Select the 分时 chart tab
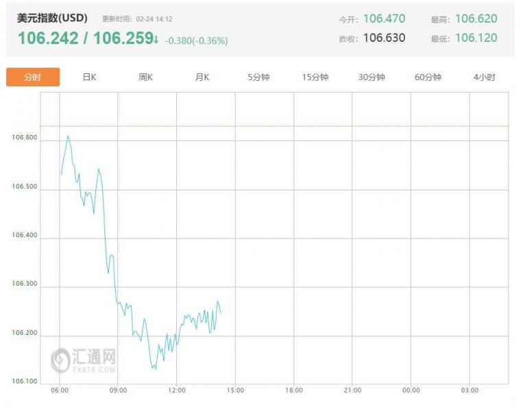 pos(33,77)
